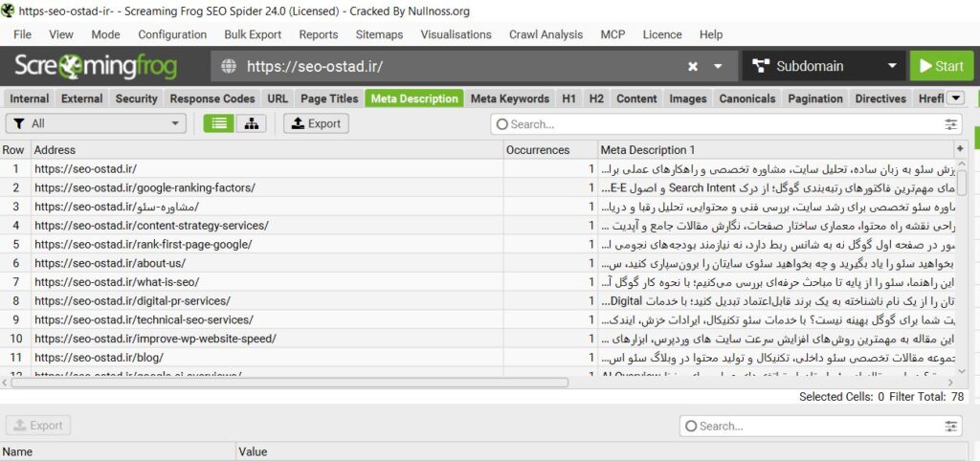Click the Row column header
This screenshot has width=980, height=461.
pos(15,150)
